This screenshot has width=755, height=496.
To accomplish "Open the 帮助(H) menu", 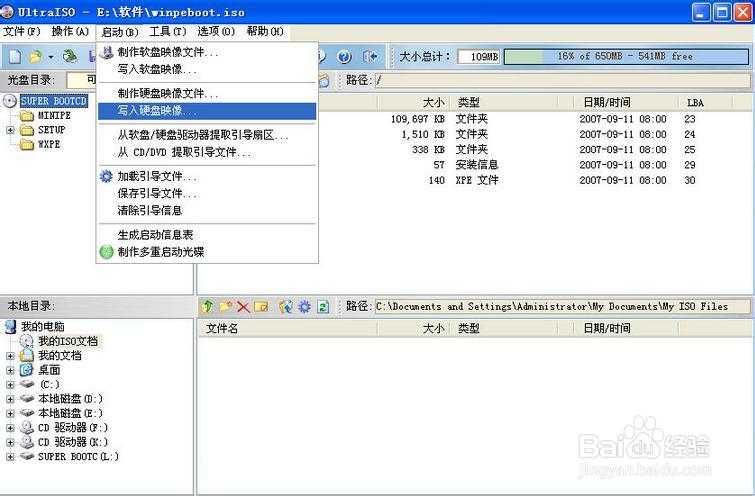I will pyautogui.click(x=265, y=32).
